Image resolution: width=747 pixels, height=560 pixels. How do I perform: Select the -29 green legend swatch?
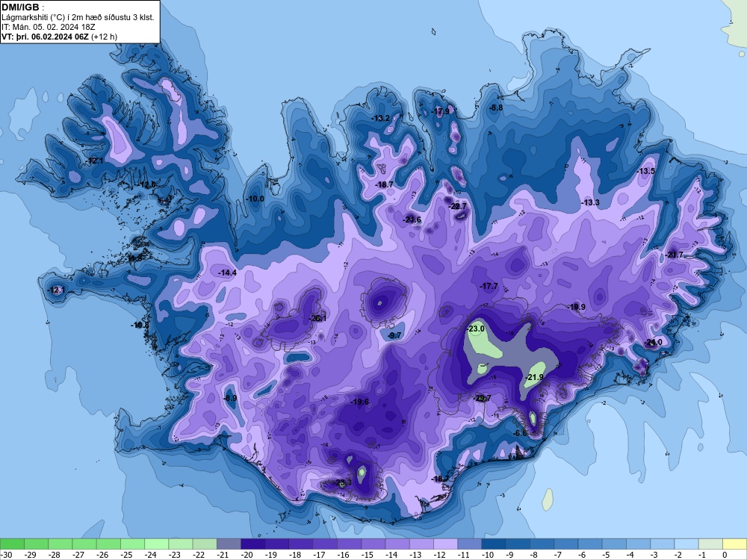(x=36, y=544)
